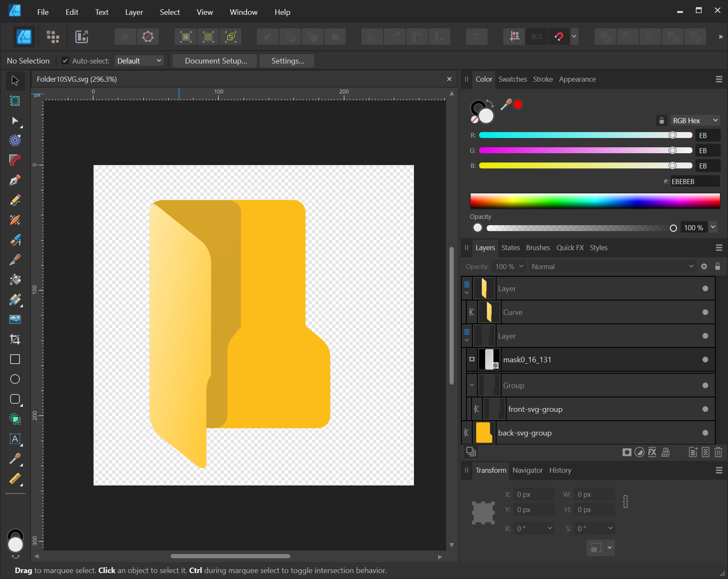Click the snapping magnet icon
This screenshot has width=728, height=579.
(x=559, y=37)
